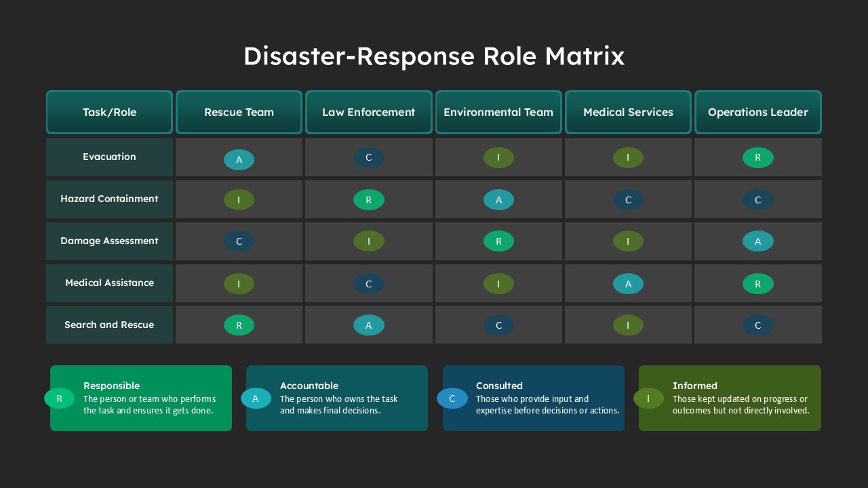
Task: Click the Task/Role header cell
Action: click(109, 112)
